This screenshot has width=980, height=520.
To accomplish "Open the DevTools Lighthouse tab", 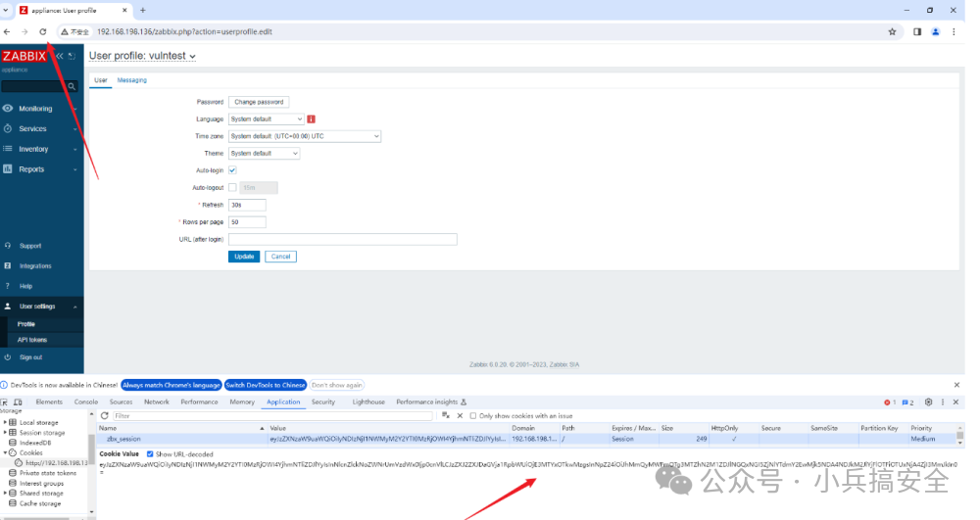I will point(368,402).
